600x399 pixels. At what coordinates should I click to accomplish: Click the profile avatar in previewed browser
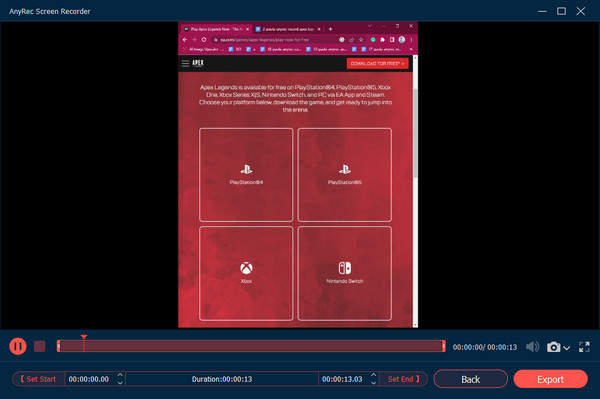point(402,39)
